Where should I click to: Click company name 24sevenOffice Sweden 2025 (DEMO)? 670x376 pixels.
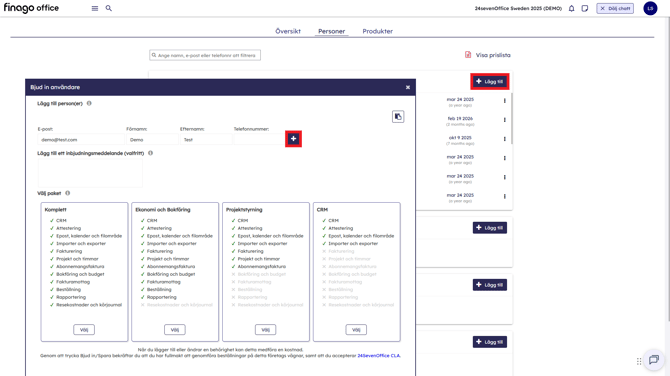pos(518,9)
